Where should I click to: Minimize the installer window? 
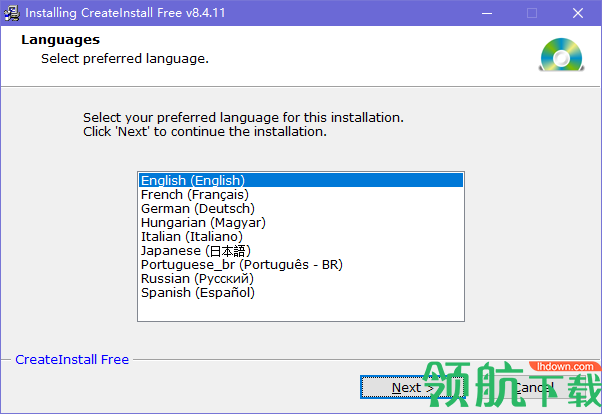coord(487,13)
